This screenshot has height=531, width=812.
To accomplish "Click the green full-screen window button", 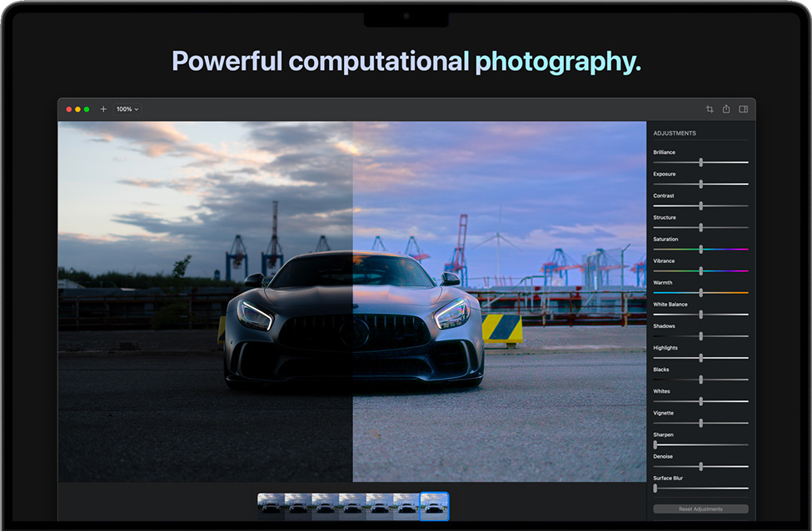I will coord(87,109).
